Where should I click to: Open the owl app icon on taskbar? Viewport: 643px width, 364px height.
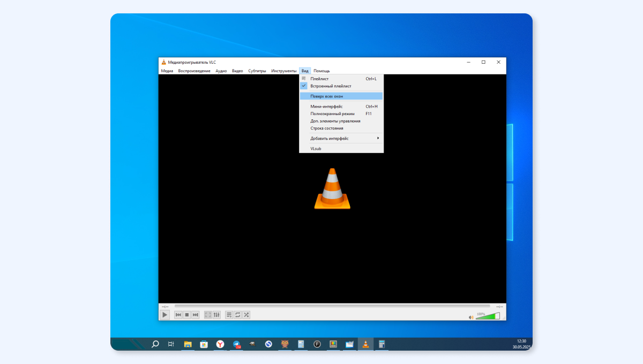click(x=285, y=344)
